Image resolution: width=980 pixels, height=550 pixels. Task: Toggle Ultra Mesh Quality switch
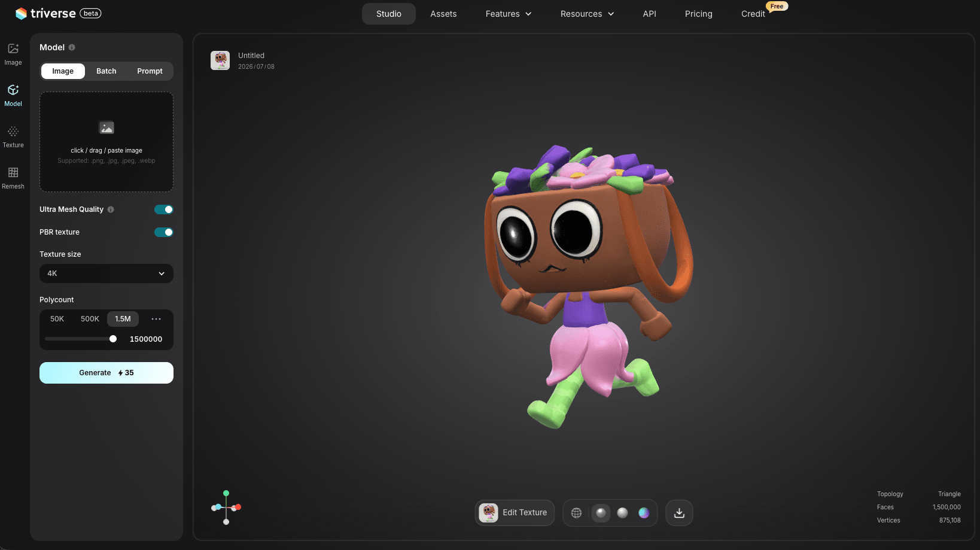click(164, 209)
